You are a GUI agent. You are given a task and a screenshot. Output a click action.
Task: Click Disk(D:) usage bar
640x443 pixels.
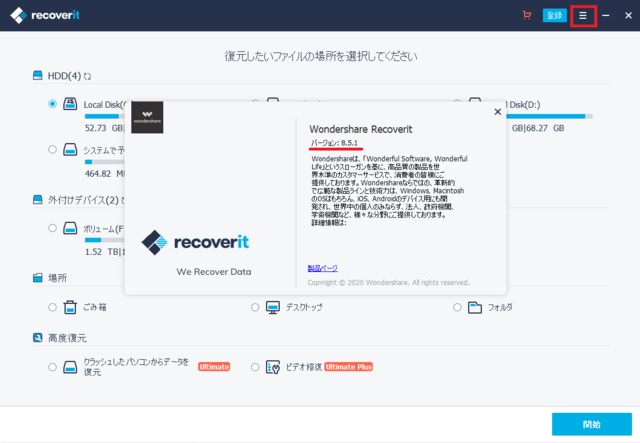point(549,116)
